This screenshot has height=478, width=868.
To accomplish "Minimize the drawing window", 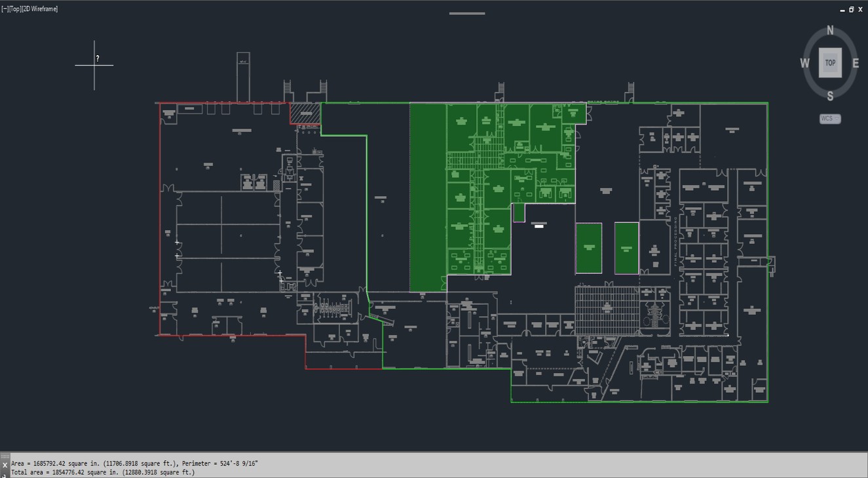I will coord(842,10).
